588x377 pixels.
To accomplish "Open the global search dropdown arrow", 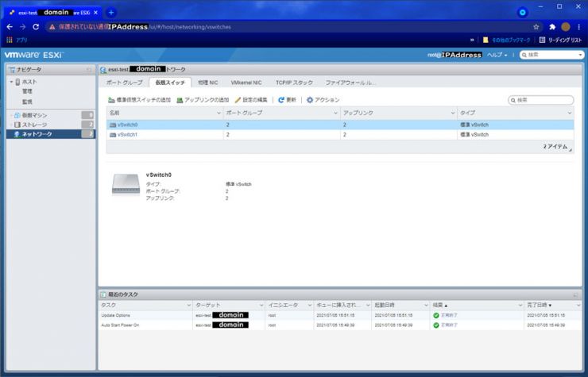I will pyautogui.click(x=581, y=55).
